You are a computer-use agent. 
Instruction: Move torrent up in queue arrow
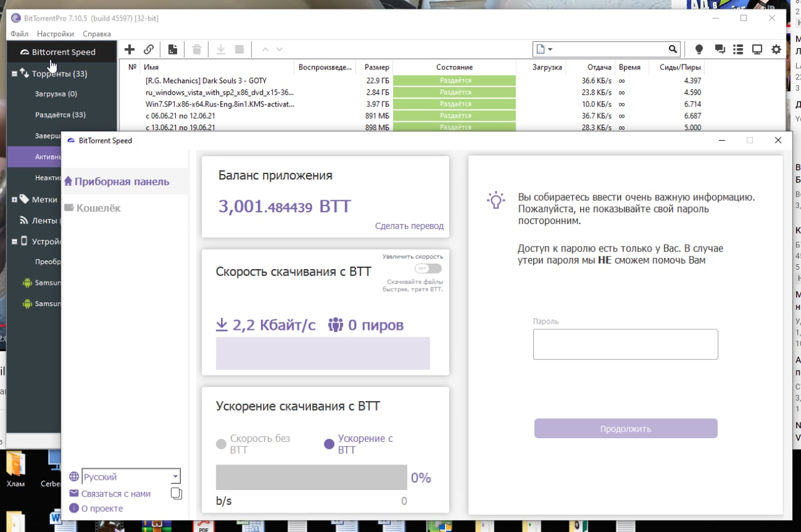click(x=265, y=49)
